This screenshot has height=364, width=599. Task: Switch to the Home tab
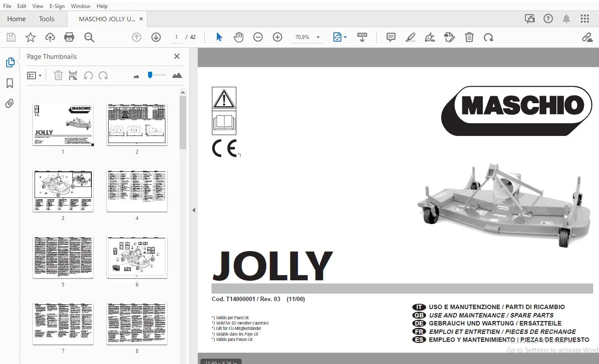click(x=16, y=19)
